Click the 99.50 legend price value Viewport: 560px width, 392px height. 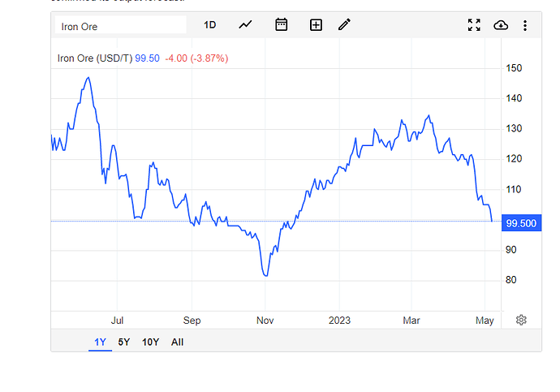tap(147, 58)
